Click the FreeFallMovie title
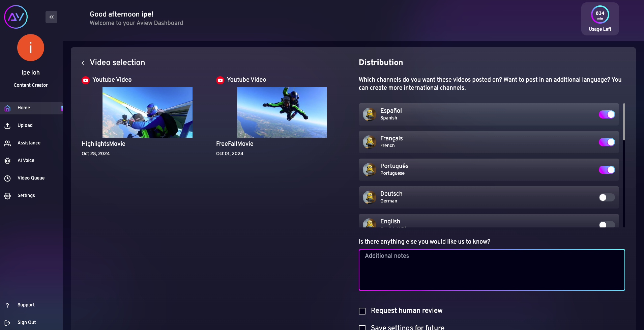Screen dimensions: 644x330 (x=235, y=144)
